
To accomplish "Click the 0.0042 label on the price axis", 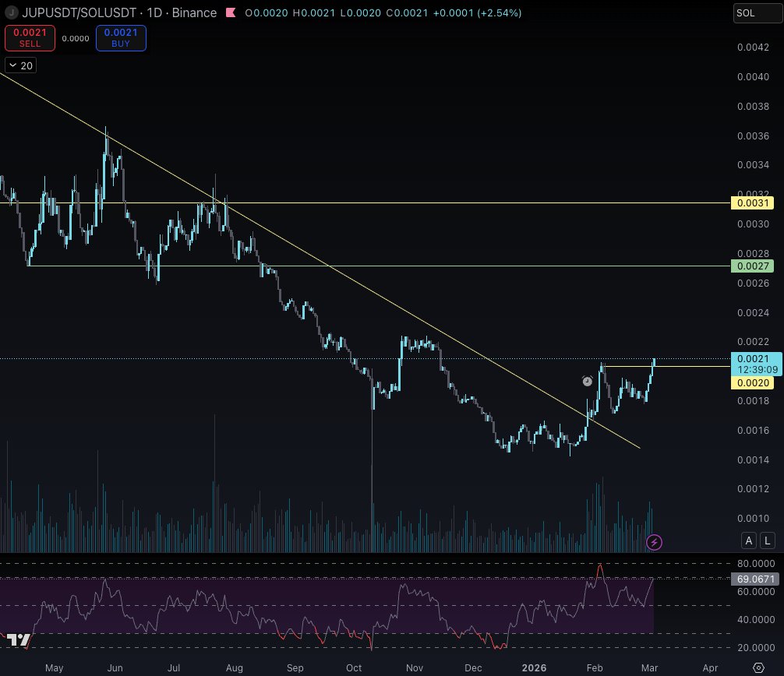I will click(x=753, y=48).
